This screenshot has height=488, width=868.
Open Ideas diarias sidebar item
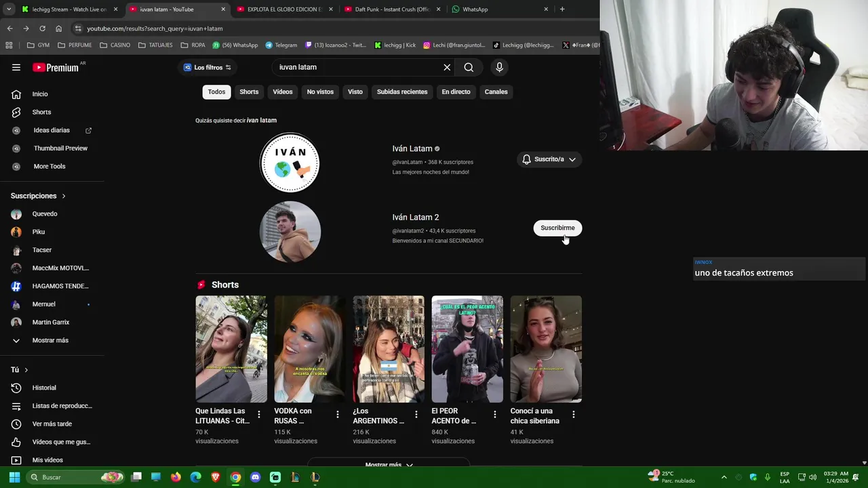pos(52,130)
